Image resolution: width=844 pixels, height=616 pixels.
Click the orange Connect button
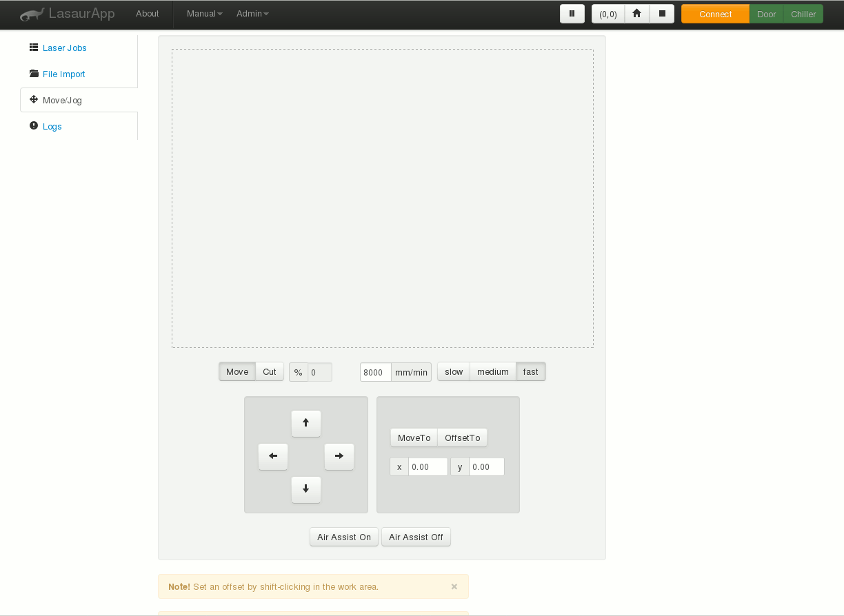coord(715,14)
